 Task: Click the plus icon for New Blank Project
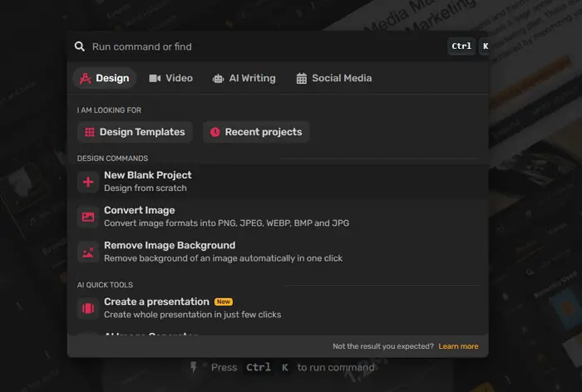click(x=88, y=182)
